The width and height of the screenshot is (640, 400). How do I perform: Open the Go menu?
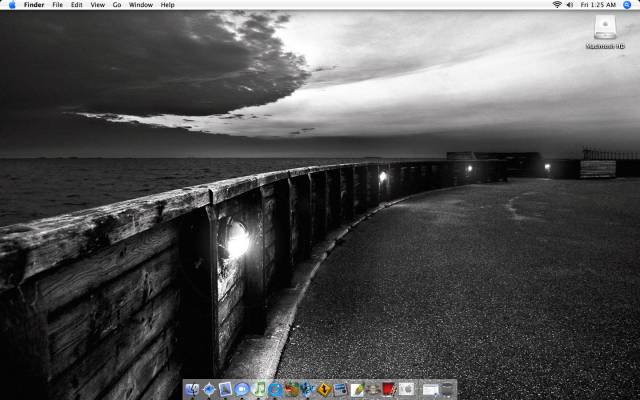click(x=117, y=5)
